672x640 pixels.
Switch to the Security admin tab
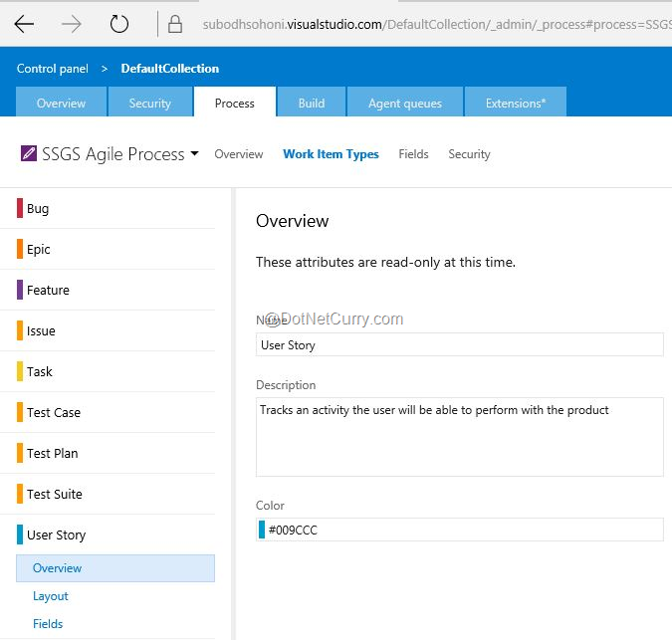pyautogui.click(x=150, y=102)
